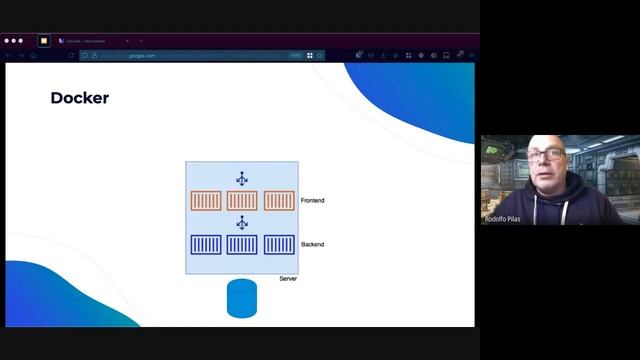
Task: Click the Server label
Action: (x=288, y=279)
